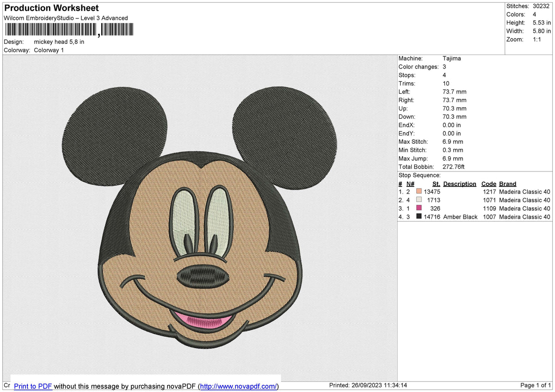Open the Print to PDF link

tap(33, 386)
